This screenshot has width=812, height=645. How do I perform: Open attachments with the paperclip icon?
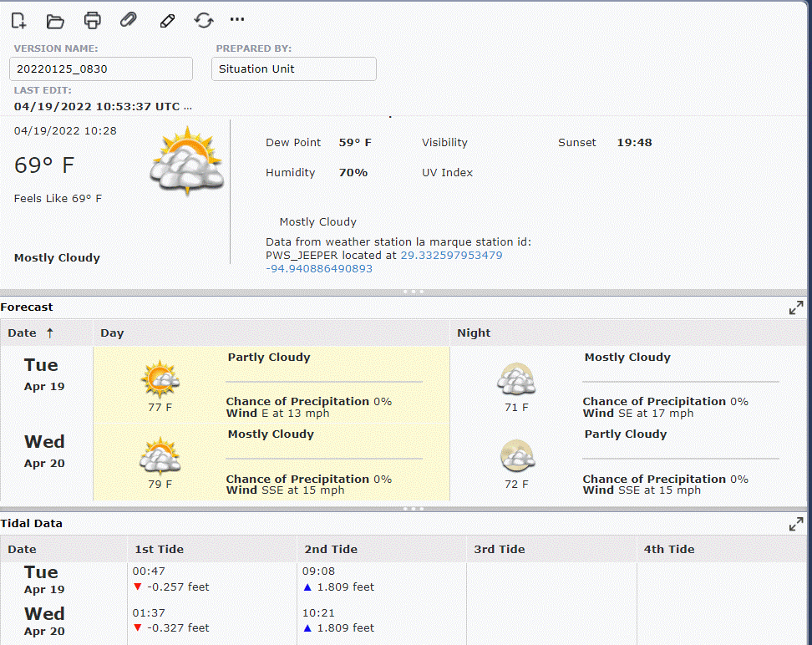[x=128, y=20]
